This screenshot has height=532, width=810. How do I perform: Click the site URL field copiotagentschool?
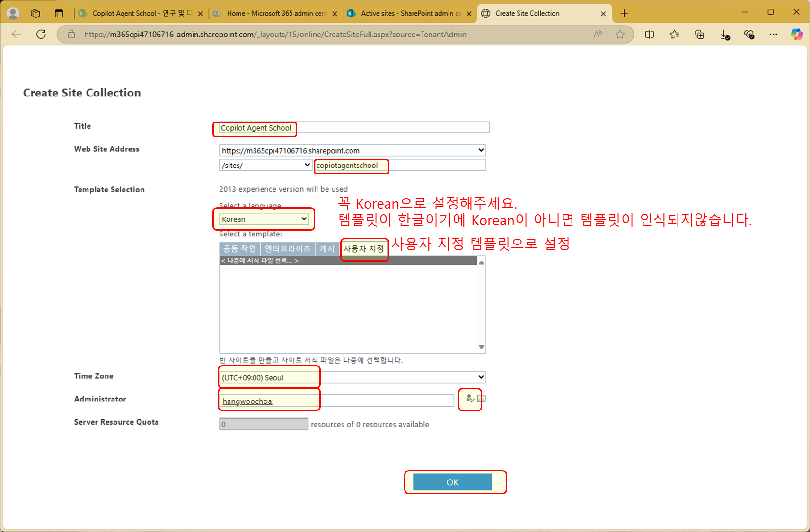(x=400, y=165)
